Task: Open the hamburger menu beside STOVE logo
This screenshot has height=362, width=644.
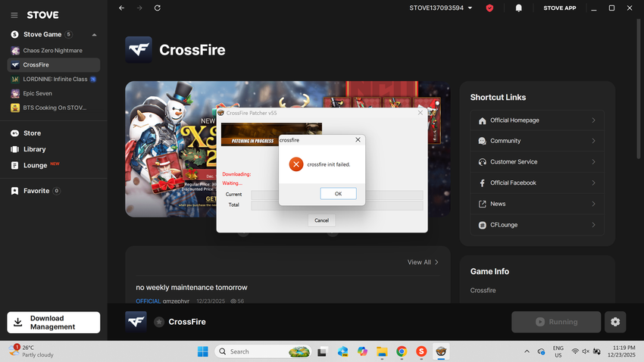Action: coord(14,14)
